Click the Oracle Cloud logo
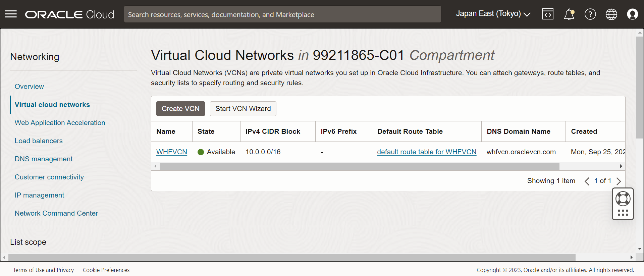 click(69, 14)
